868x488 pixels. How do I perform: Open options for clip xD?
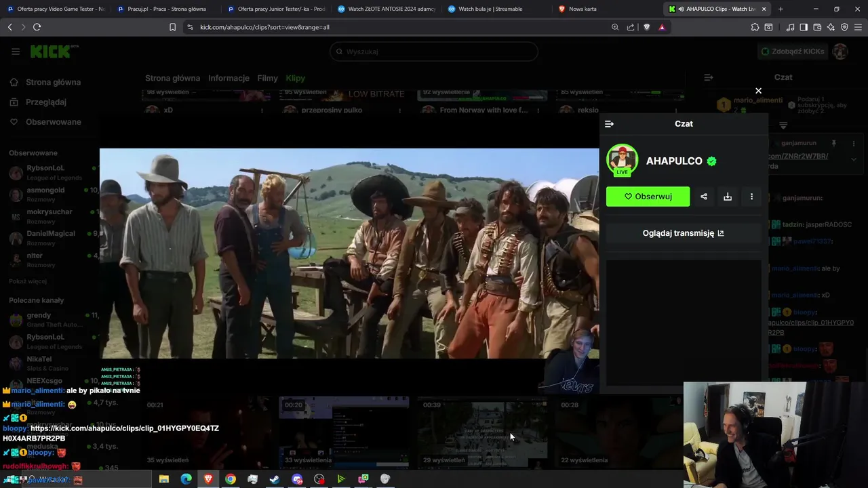[x=262, y=110]
